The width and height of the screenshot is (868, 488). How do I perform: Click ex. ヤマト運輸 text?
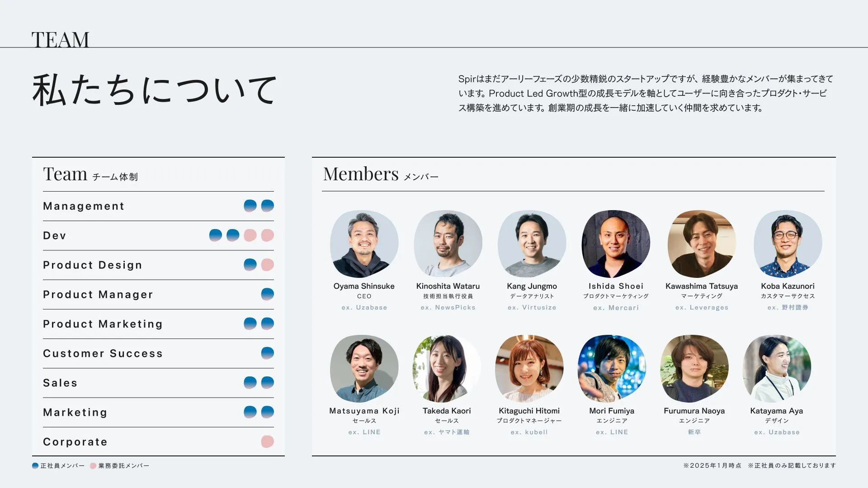(x=447, y=432)
